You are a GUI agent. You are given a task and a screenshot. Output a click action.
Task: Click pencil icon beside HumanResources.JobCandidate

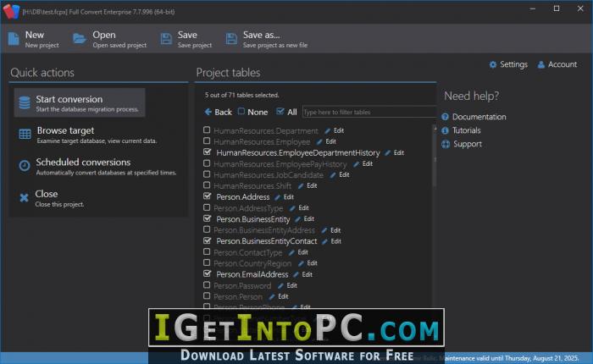333,175
